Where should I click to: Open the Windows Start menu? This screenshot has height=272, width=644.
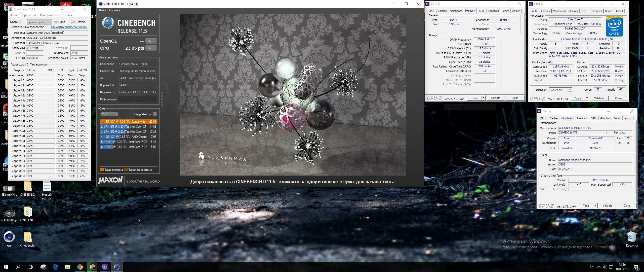coord(6,267)
